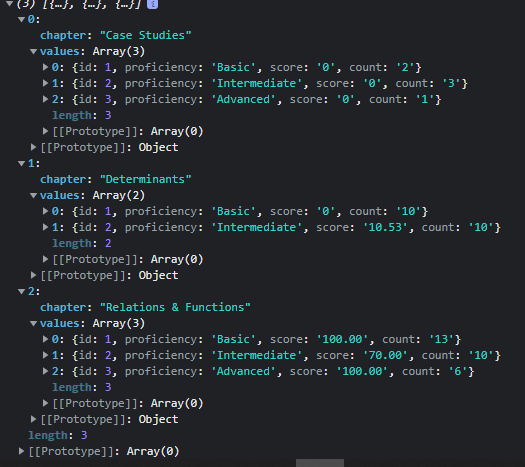The width and height of the screenshot is (525, 467).
Task: Expand Object prototype under Case Studies
Action: pos(33,147)
